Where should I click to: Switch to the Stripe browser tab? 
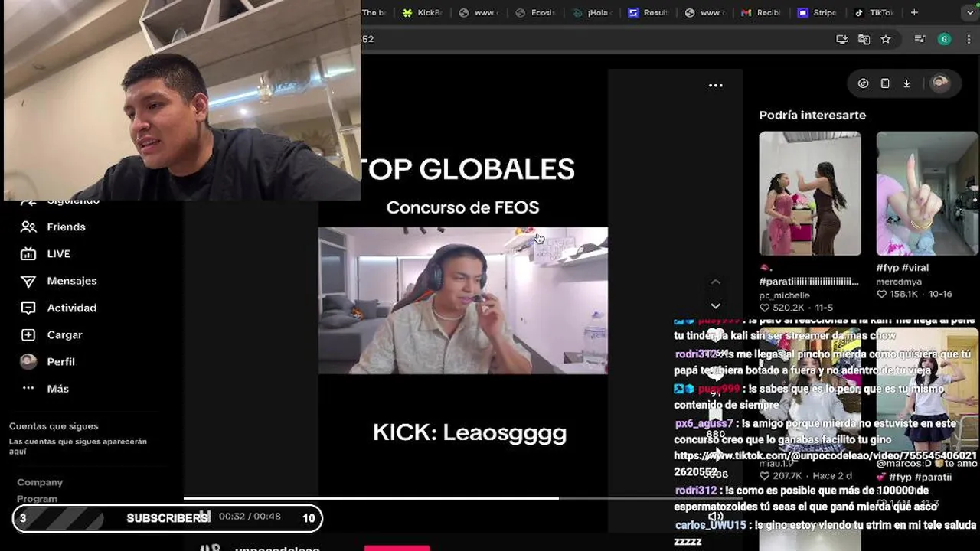[818, 12]
